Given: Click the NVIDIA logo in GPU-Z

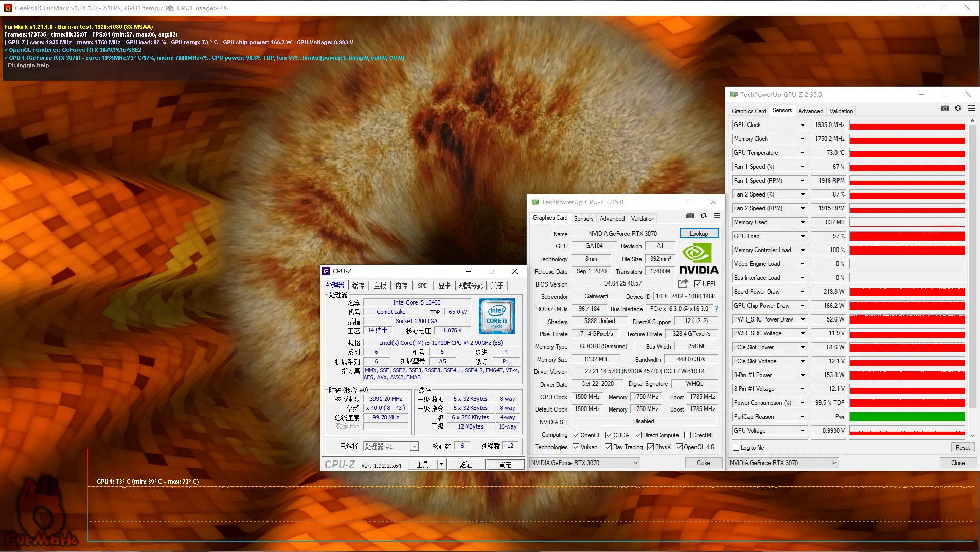Looking at the screenshot, I should pyautogui.click(x=698, y=259).
